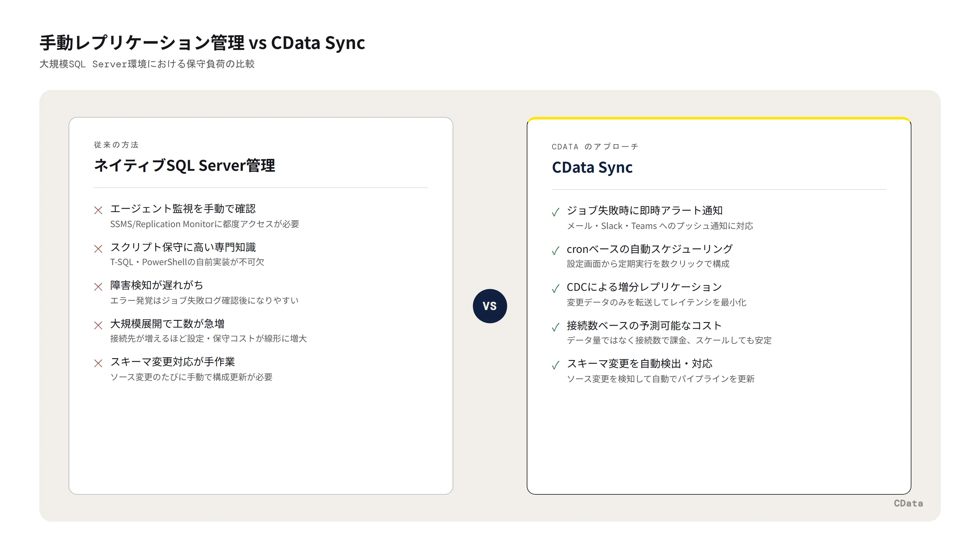
Task: Click the text T-SQL・PowerShellの自前実装が不可欠
Action: [187, 262]
